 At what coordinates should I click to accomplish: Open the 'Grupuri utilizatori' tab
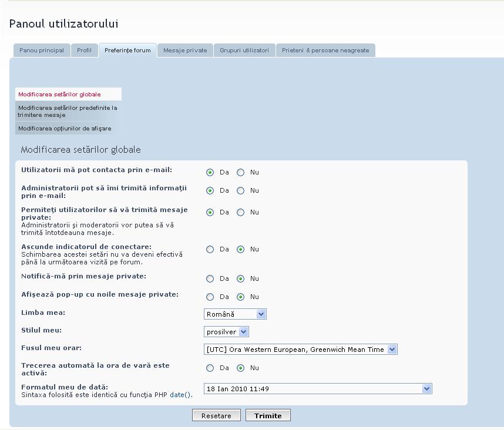point(244,51)
